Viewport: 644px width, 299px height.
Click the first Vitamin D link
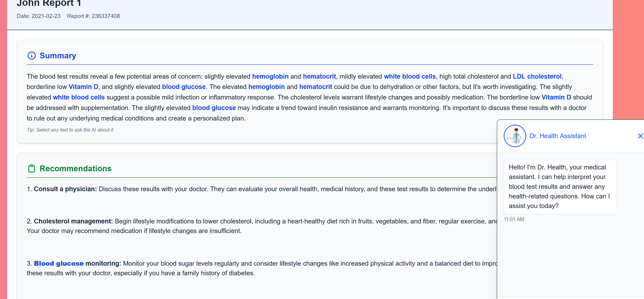pyautogui.click(x=83, y=87)
